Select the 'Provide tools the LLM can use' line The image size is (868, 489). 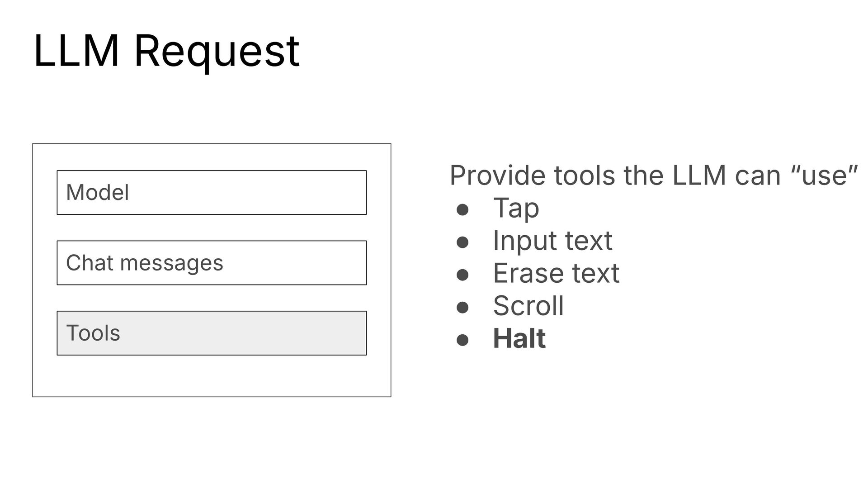tap(653, 176)
